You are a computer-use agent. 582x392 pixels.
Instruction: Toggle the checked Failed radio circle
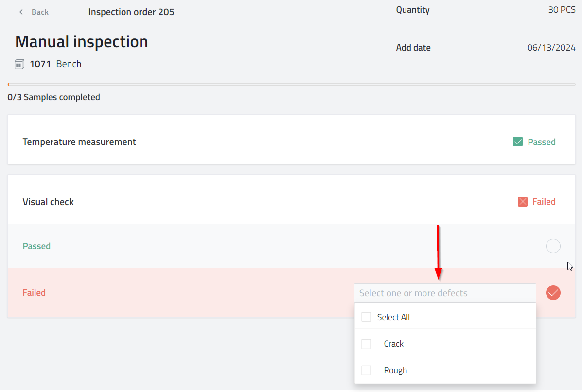(x=553, y=293)
